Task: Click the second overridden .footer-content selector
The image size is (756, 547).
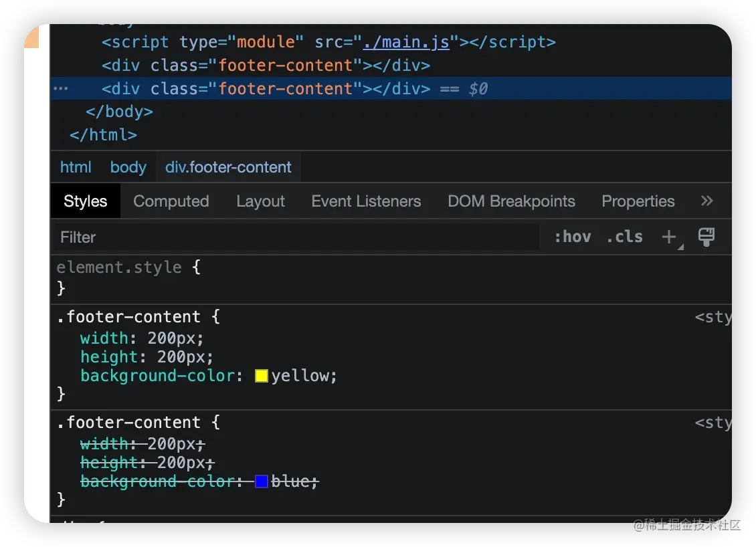Action: [128, 423]
